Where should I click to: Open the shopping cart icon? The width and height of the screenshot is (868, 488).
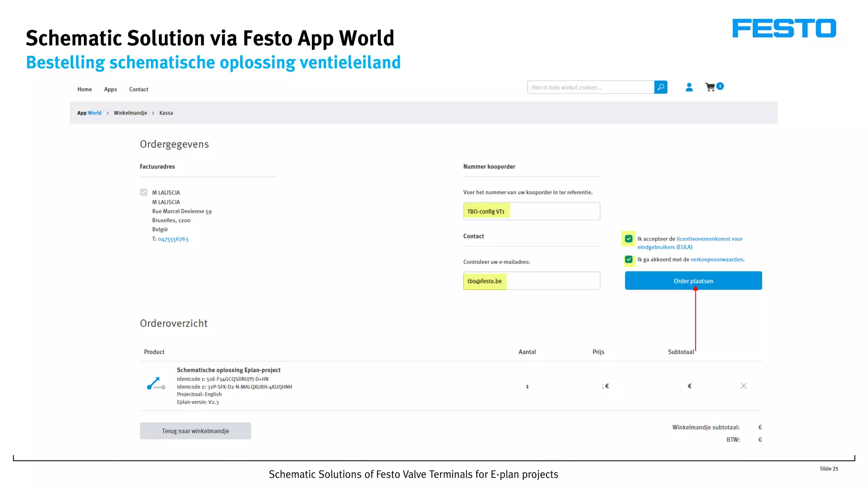click(710, 87)
